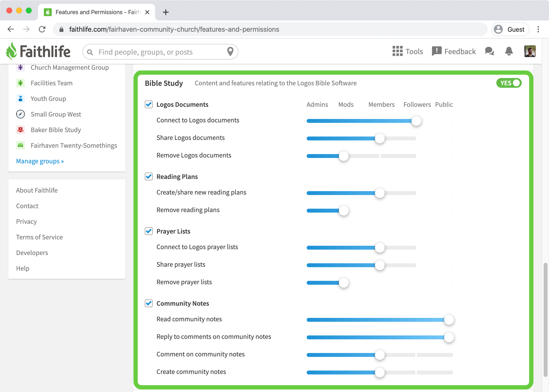The height and width of the screenshot is (392, 549).
Task: Click the Remove Logos documents slider handle
Action: tap(344, 156)
